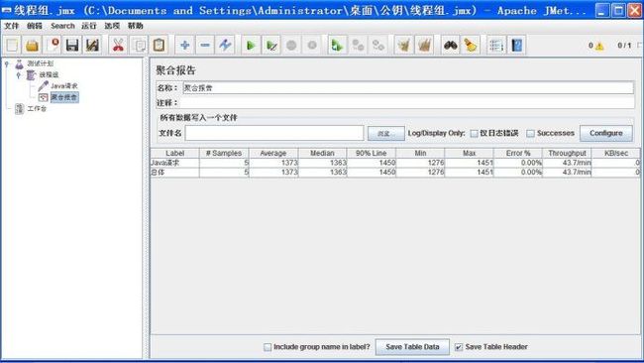Select the 线程组 tree item
The image size is (644, 363).
pyautogui.click(x=49, y=74)
